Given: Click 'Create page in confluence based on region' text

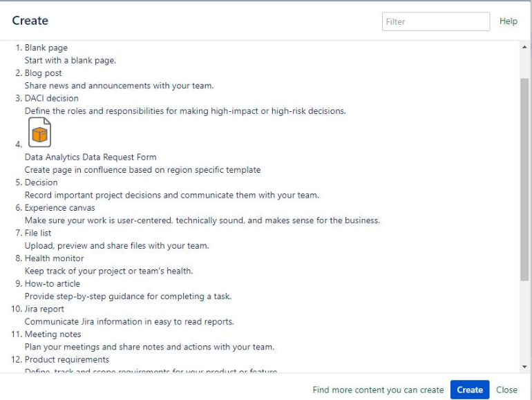Looking at the screenshot, I should tap(142, 170).
